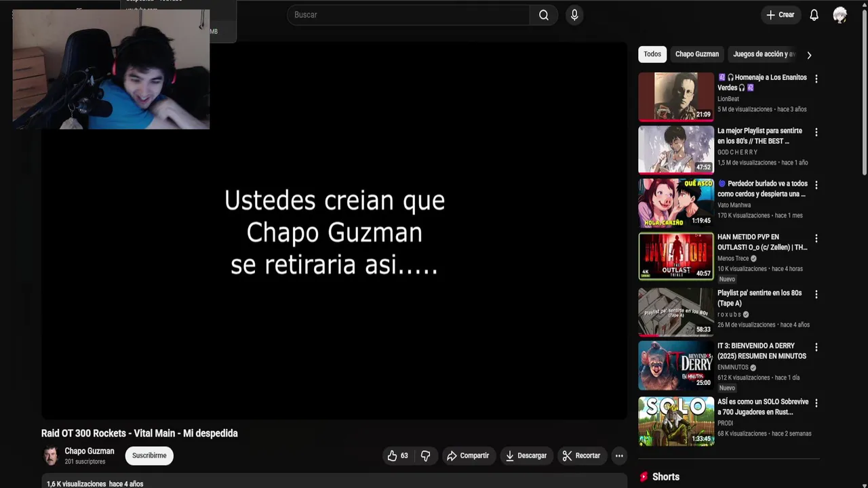
Task: Click the Crear button
Action: 780,15
